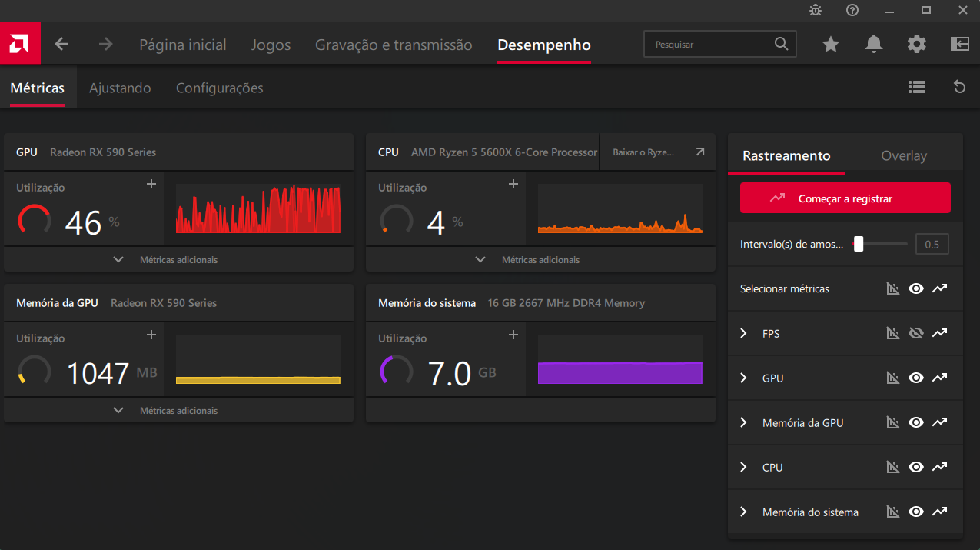This screenshot has height=550, width=980.
Task: Expand Métricas adicionais under GPU card
Action: (178, 260)
